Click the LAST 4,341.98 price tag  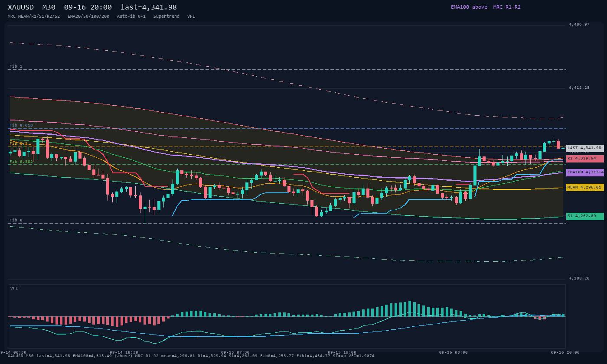pos(585,148)
